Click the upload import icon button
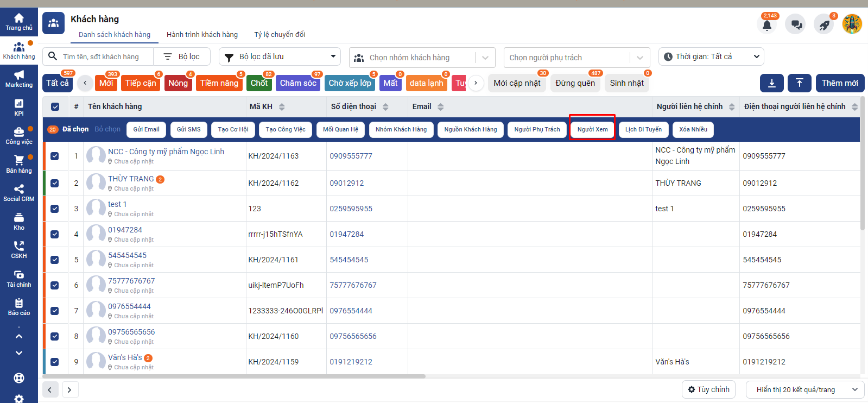868x403 pixels. click(799, 83)
